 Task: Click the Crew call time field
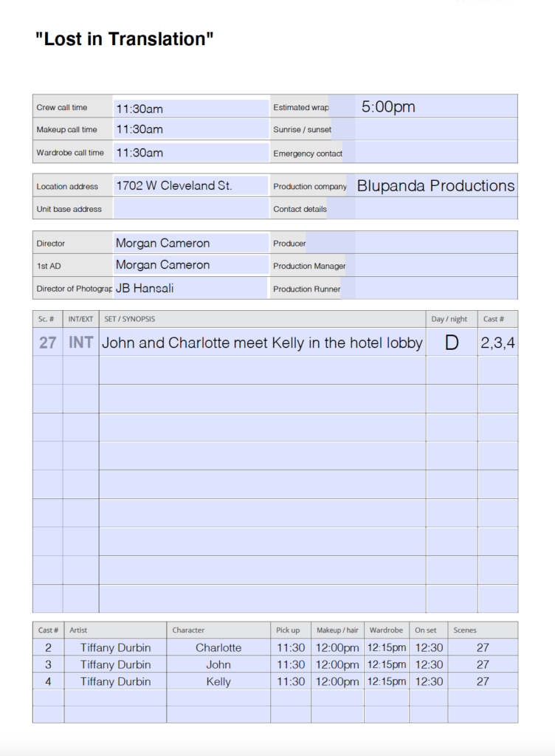(x=190, y=109)
